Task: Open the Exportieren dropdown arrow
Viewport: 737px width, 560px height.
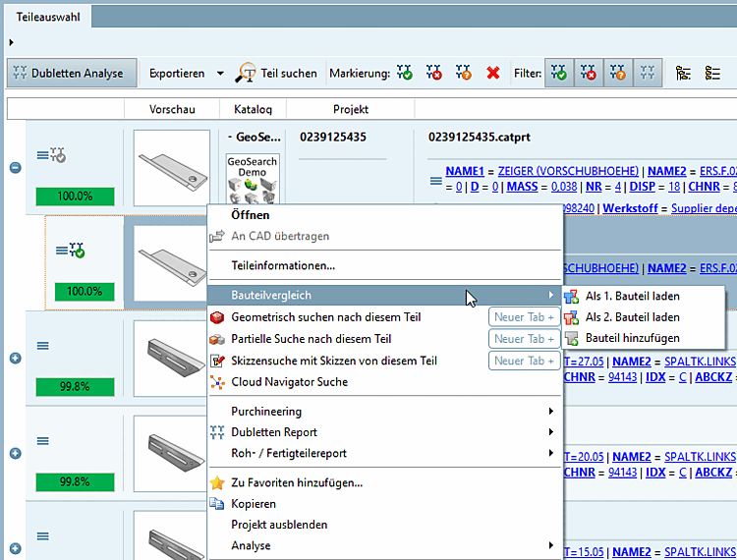Action: click(x=220, y=74)
